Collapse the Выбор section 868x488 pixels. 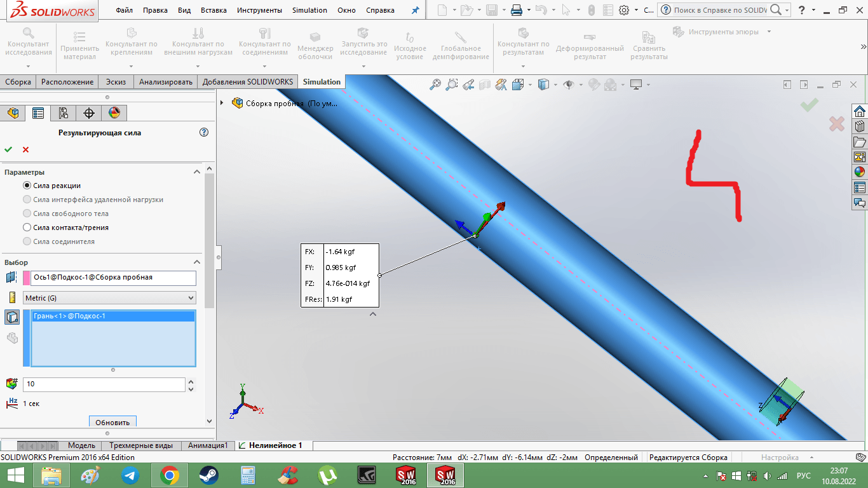pyautogui.click(x=197, y=262)
